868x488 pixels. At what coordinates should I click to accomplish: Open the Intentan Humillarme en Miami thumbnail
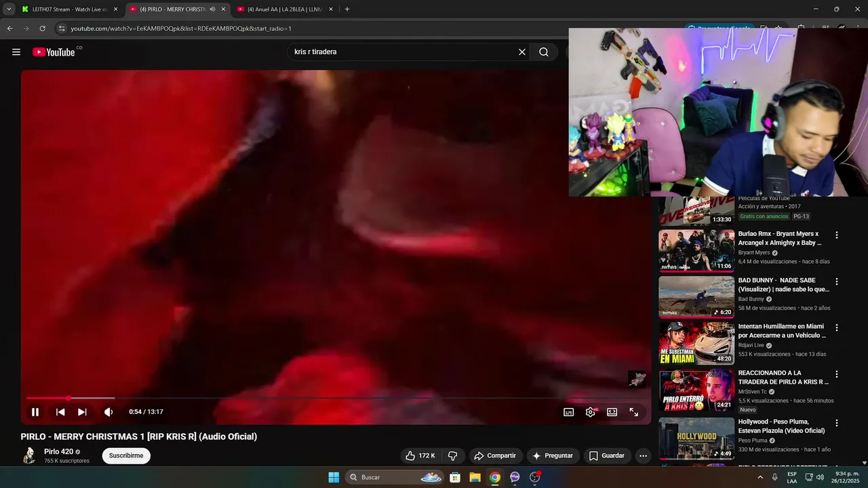(696, 344)
